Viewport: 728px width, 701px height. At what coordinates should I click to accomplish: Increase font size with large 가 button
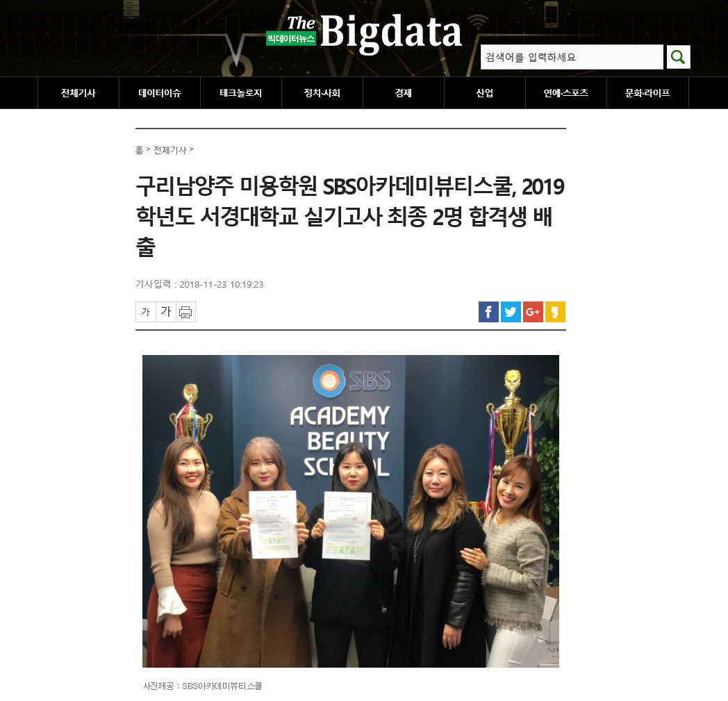[166, 312]
